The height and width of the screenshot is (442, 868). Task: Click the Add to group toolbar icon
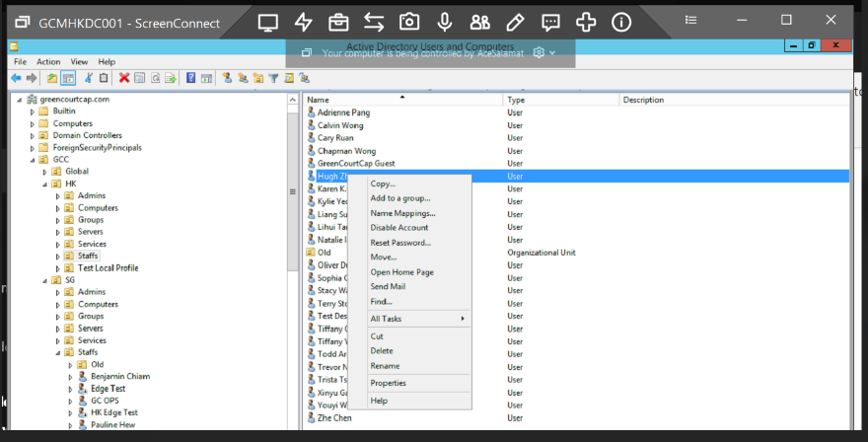[x=304, y=78]
